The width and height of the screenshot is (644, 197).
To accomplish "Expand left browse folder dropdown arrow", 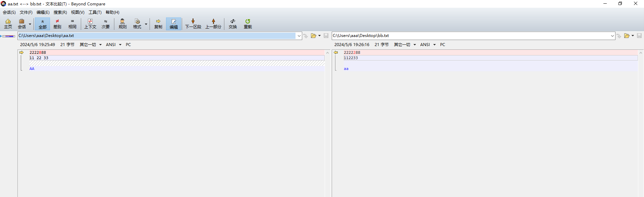I will click(319, 36).
